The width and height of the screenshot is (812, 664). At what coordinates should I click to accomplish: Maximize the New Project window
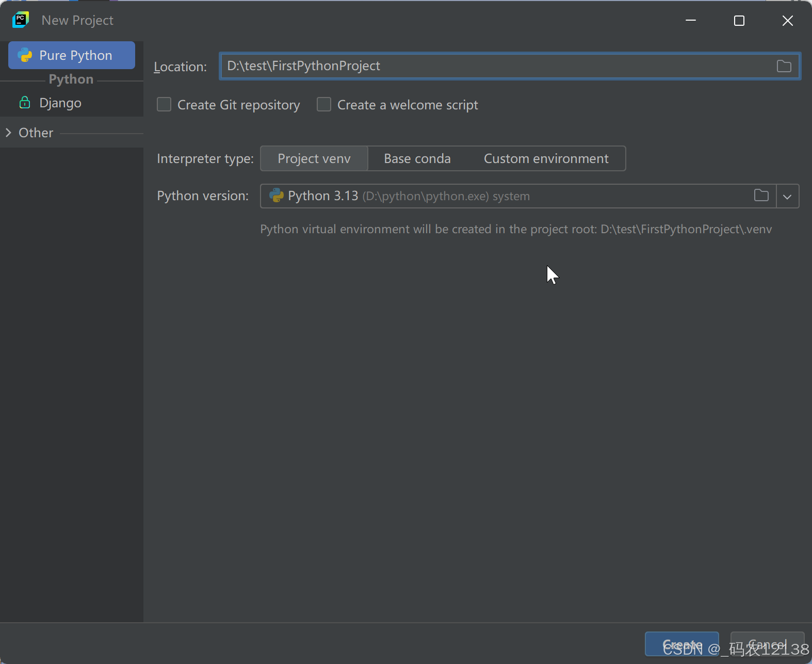(x=739, y=21)
